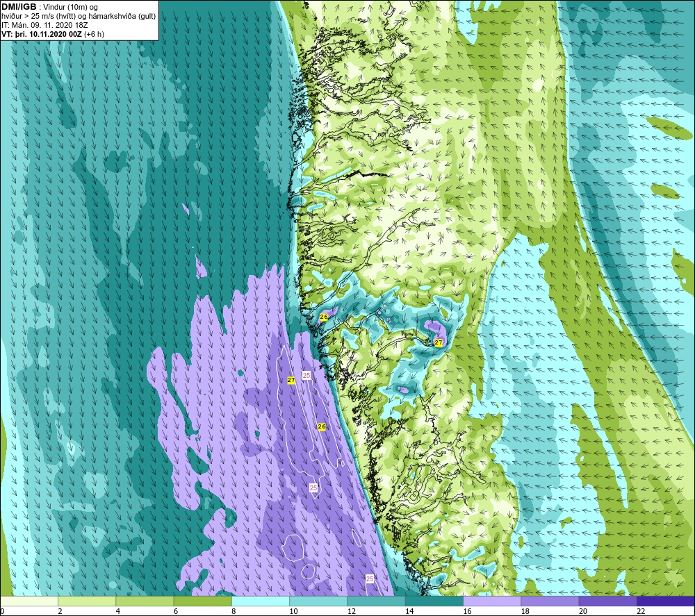Click the "IT: Mán. 09. 11. 2020 18Z" line

(44, 25)
